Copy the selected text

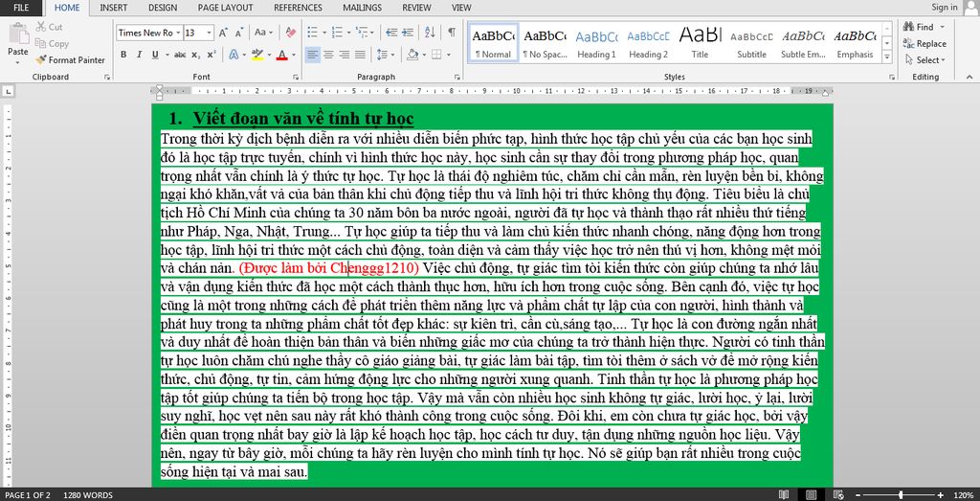pyautogui.click(x=52, y=44)
